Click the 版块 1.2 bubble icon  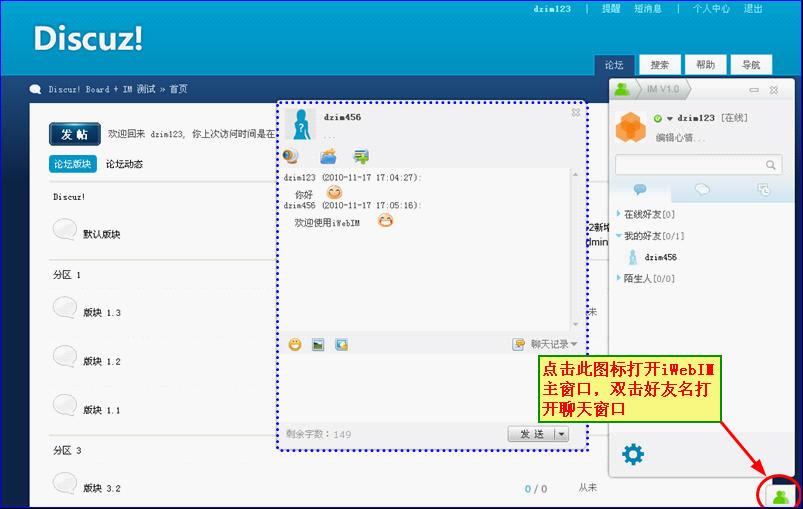(65, 356)
